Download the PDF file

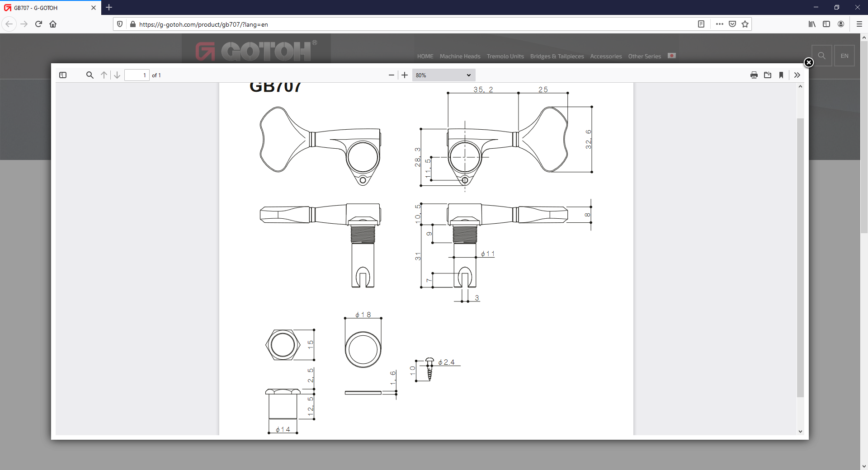768,75
